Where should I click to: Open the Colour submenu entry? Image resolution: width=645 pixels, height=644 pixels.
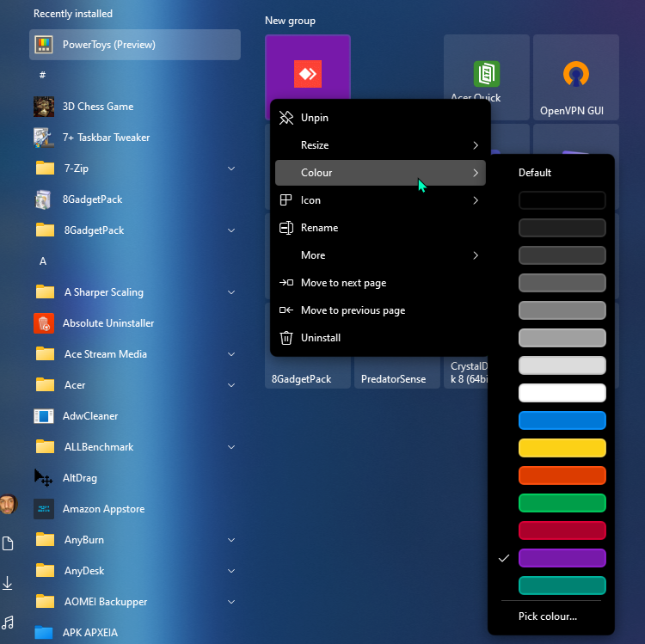coord(380,173)
